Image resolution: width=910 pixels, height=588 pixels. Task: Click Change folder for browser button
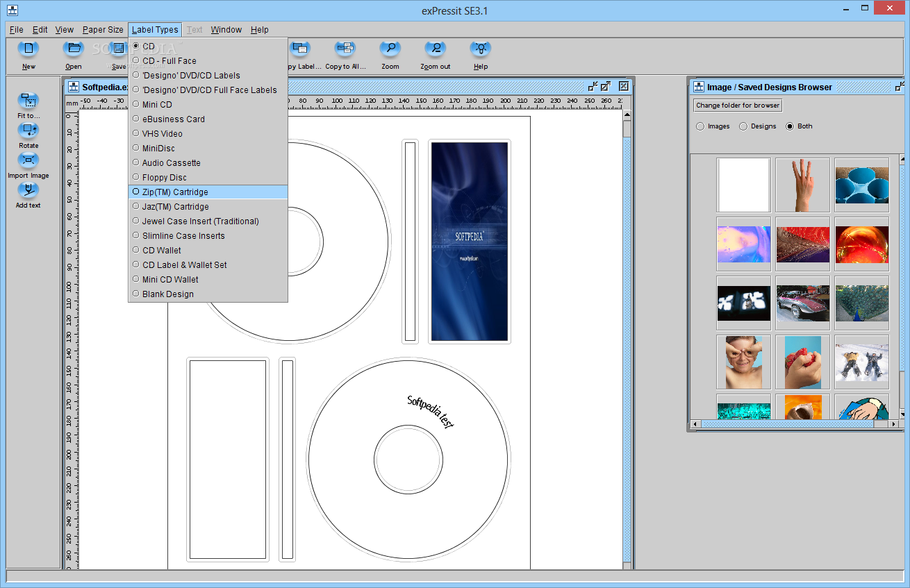tap(738, 106)
